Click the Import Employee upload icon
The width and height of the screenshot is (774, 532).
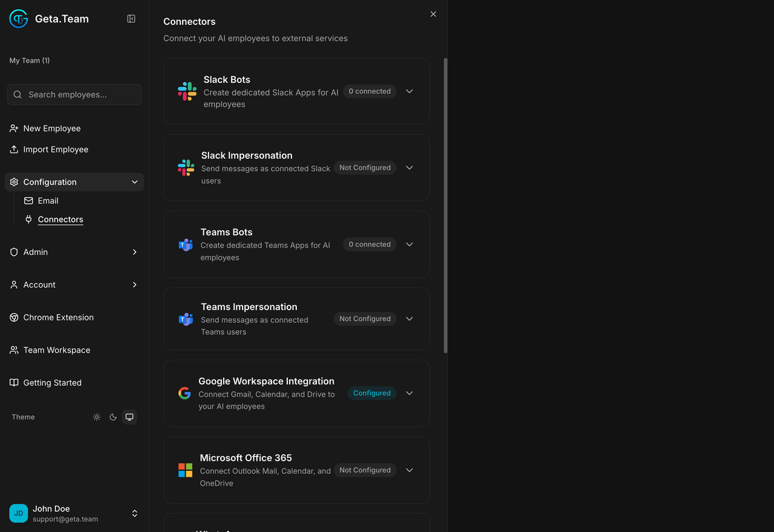pos(14,149)
